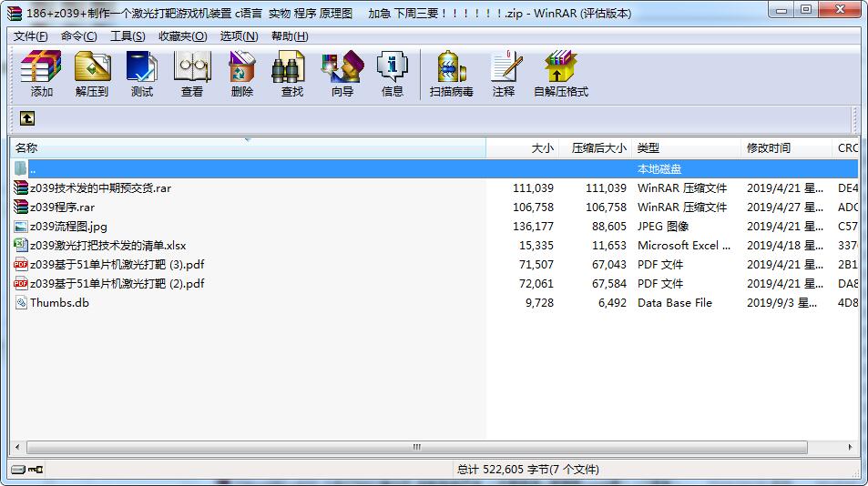868x486 pixels.
Task: Open the 选项(N) menu
Action: pyautogui.click(x=240, y=35)
